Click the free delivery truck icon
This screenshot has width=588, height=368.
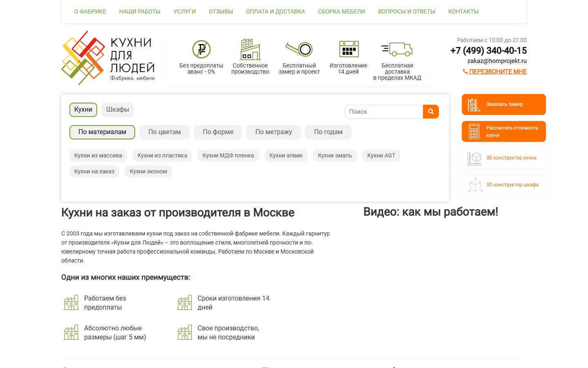point(397,49)
